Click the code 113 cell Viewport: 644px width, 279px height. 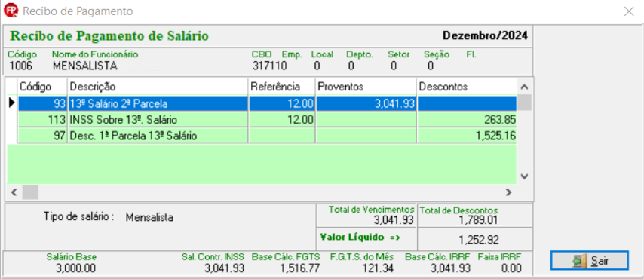coord(42,120)
